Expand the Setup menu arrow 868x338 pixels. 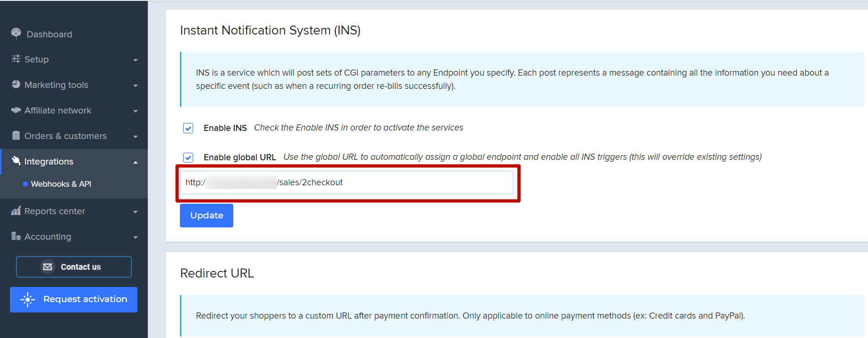pyautogui.click(x=136, y=60)
